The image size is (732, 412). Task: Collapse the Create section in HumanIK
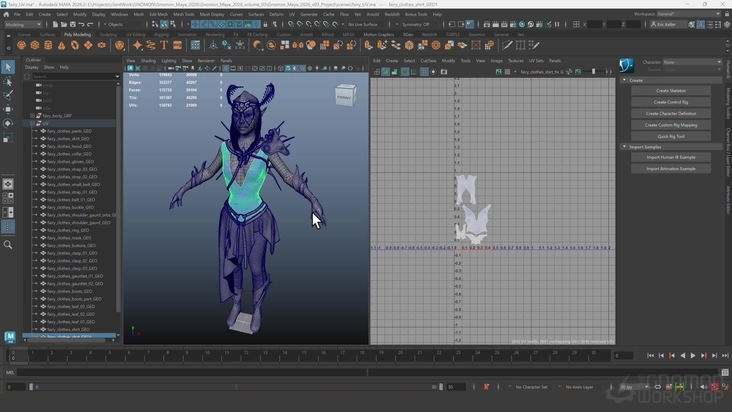point(625,80)
